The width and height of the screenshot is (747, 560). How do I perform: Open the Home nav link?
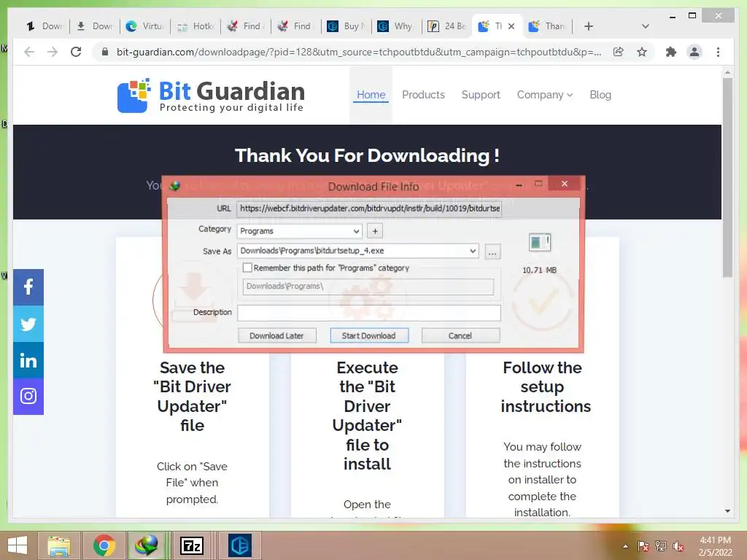tap(371, 95)
